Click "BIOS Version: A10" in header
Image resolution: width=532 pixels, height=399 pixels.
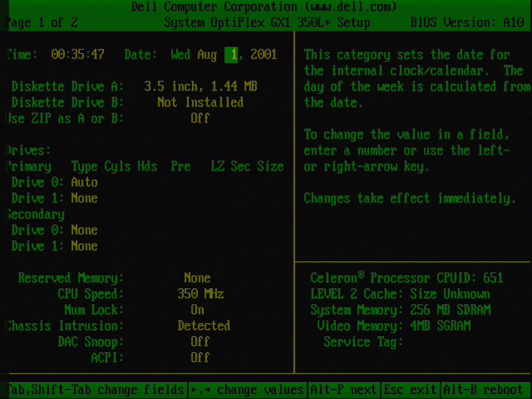tap(467, 23)
